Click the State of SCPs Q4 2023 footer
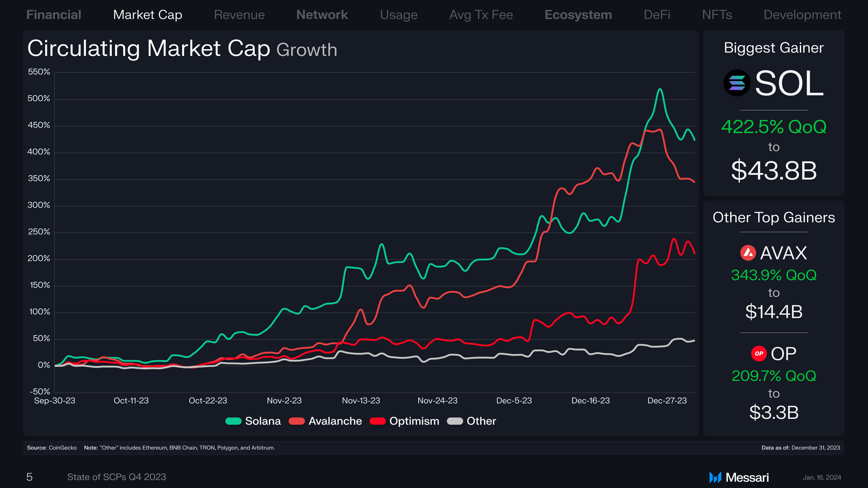The image size is (868, 488). [x=117, y=477]
